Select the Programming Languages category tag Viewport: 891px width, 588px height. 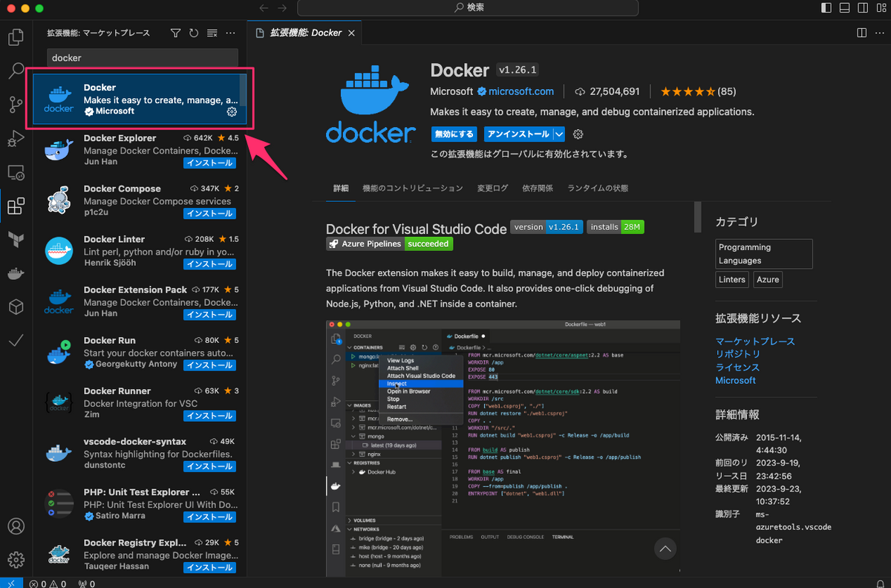click(764, 254)
